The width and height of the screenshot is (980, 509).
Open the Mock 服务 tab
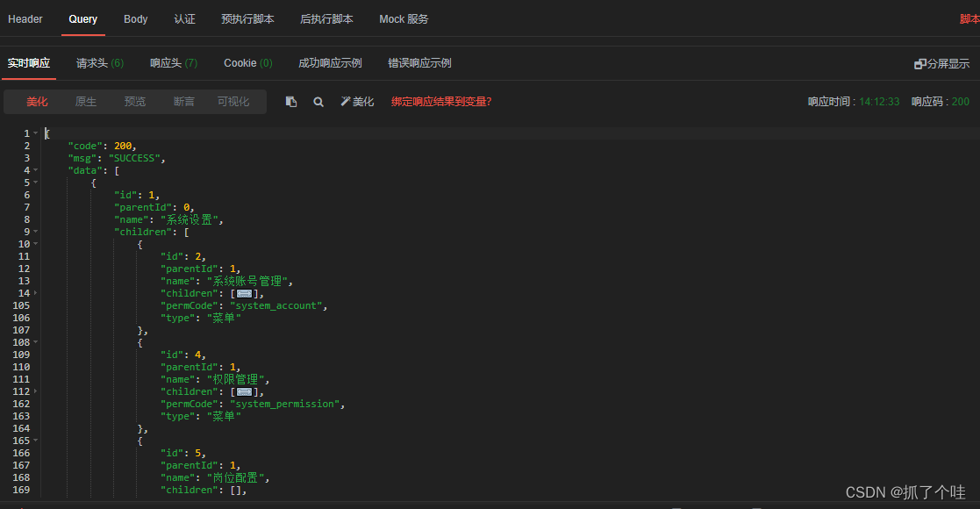coord(404,18)
